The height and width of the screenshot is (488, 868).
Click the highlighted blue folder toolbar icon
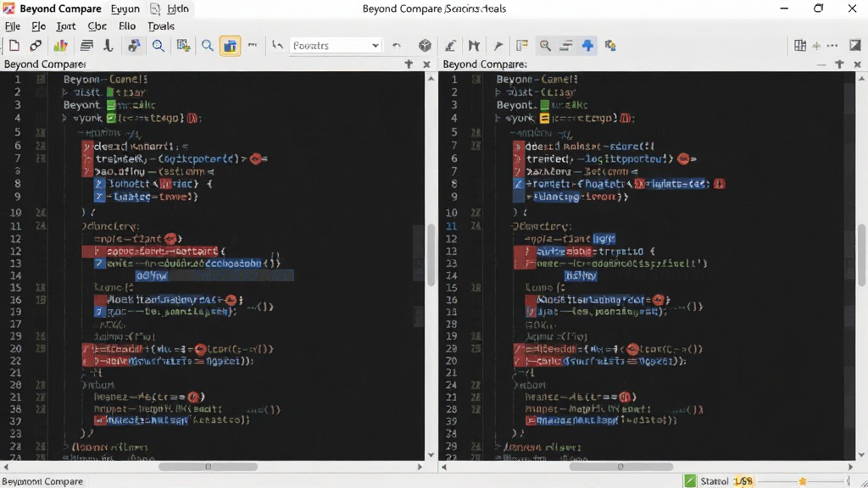point(230,46)
